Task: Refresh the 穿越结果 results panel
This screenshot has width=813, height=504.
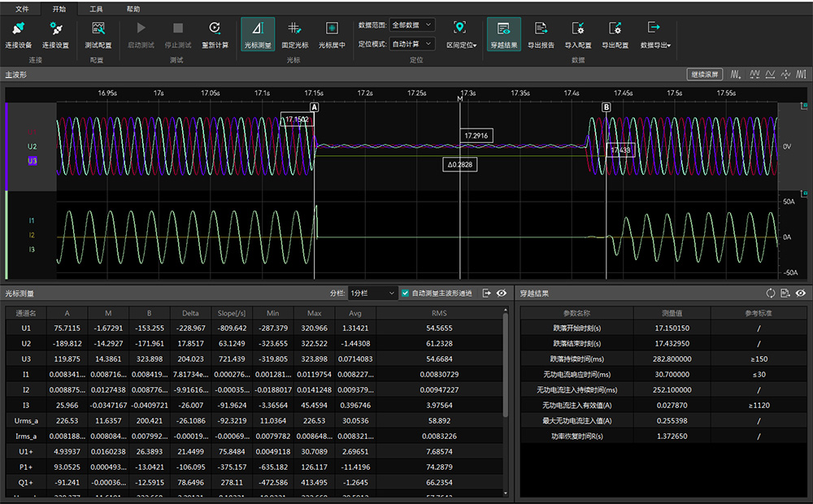Action: 771,293
